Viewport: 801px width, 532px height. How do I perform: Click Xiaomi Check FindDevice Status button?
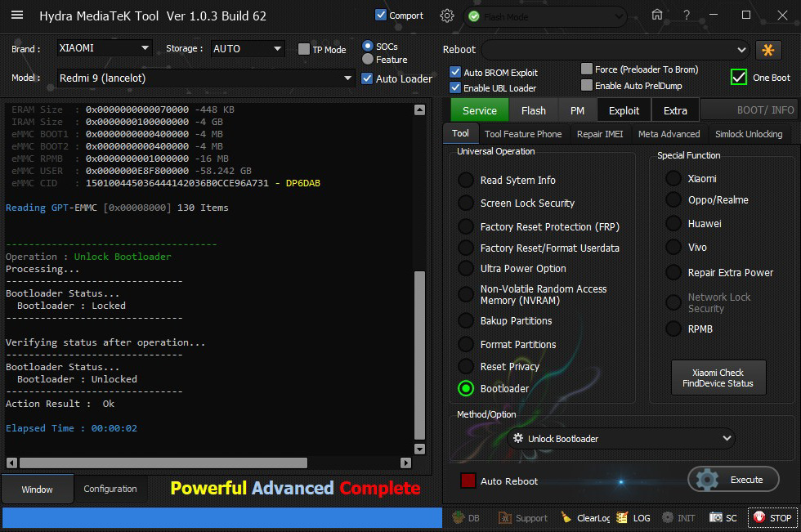[718, 378]
